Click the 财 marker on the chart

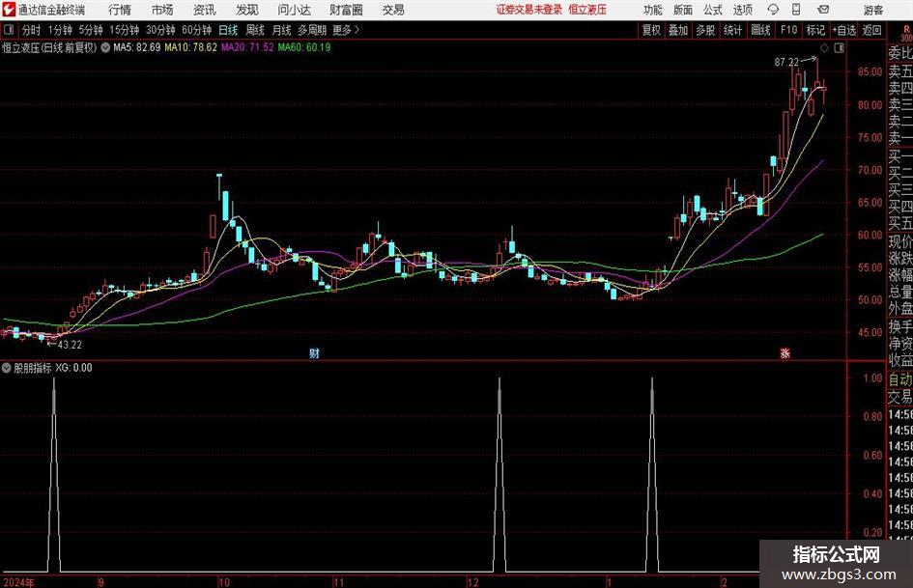(x=314, y=353)
